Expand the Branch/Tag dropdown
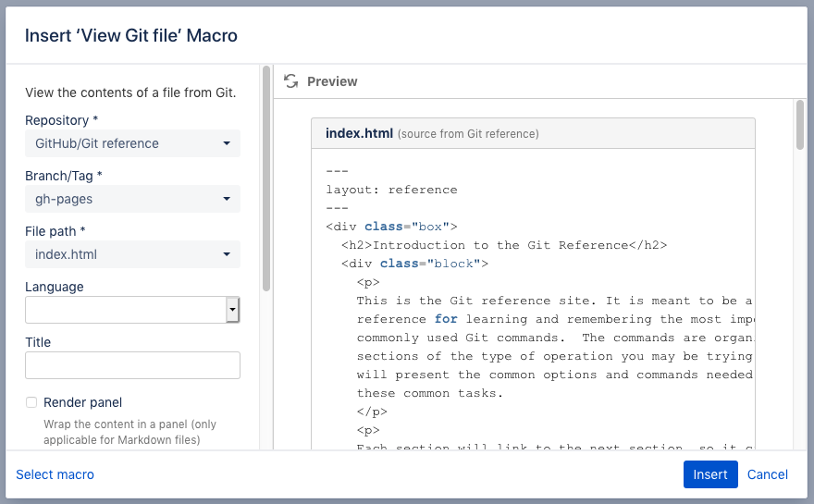Viewport: 814px width, 504px height. pyautogui.click(x=132, y=199)
